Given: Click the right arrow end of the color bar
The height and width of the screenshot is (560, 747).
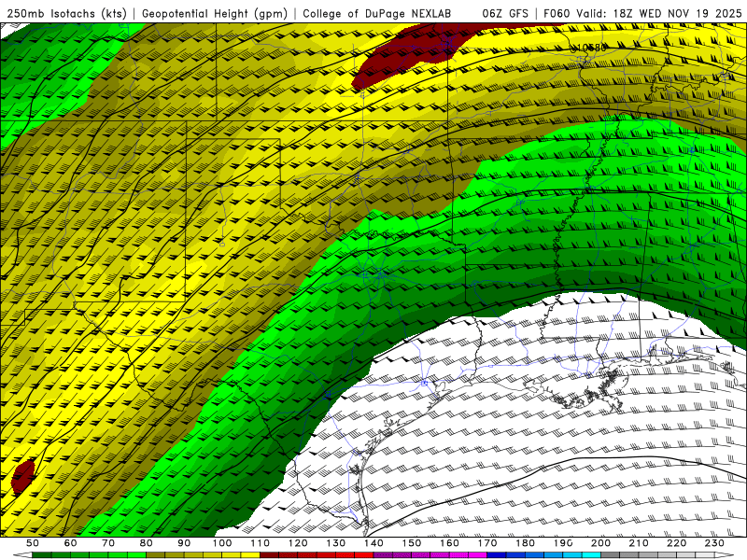Looking at the screenshot, I should [725, 555].
